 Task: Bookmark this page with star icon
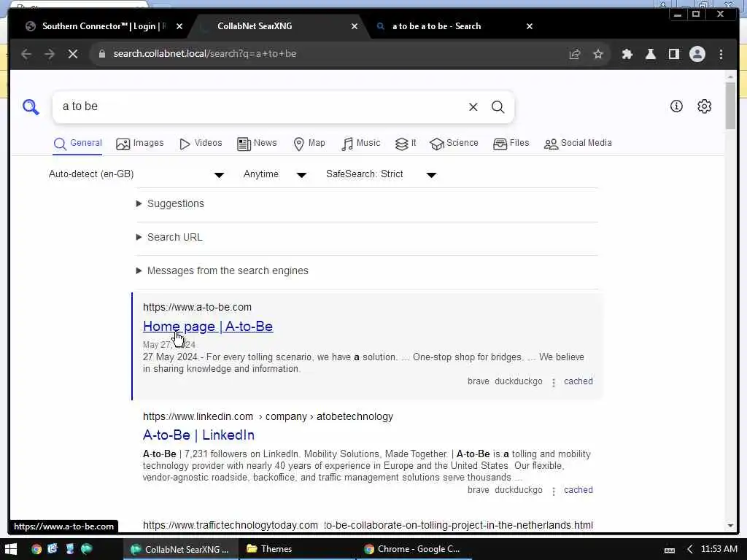[x=598, y=54]
